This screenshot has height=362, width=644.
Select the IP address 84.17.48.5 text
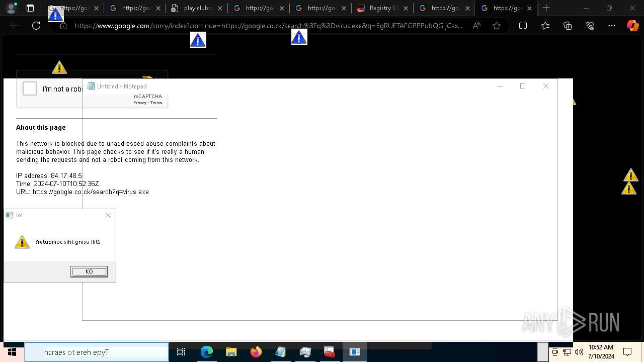[x=49, y=175]
